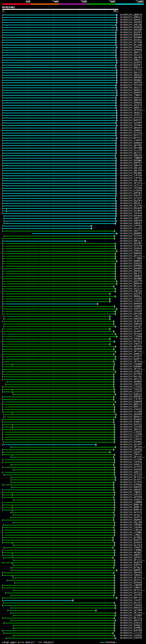Select label UniRef100_B8AQP6
Screen dimensions: 146x644
pos(131,233)
